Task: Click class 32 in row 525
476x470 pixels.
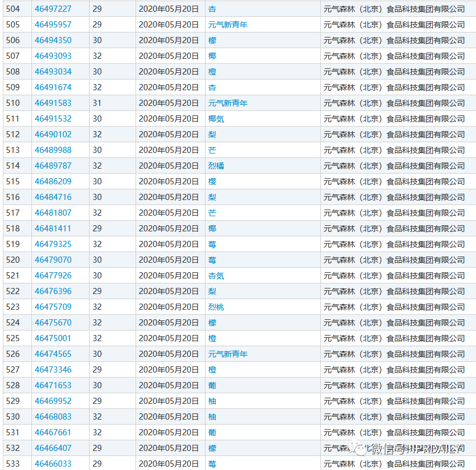Action: click(97, 338)
